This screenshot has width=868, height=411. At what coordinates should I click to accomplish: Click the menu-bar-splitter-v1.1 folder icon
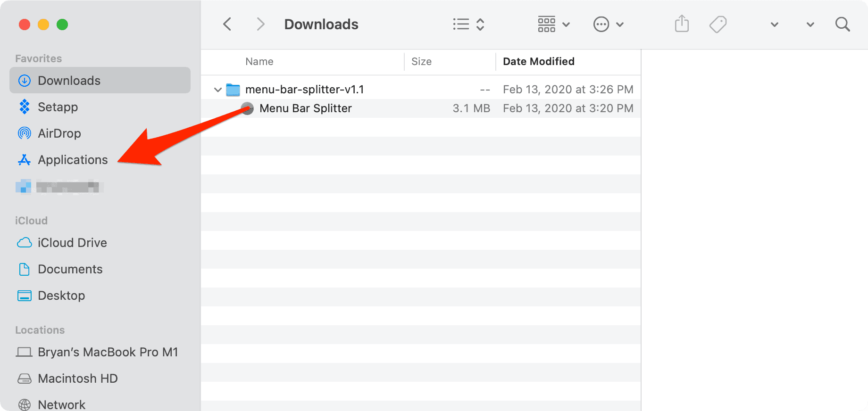click(233, 90)
